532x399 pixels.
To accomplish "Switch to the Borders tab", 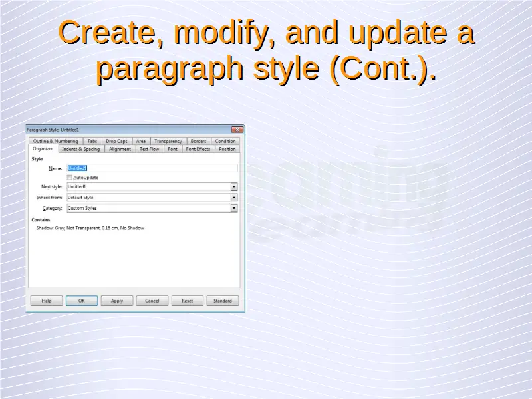I will [198, 141].
